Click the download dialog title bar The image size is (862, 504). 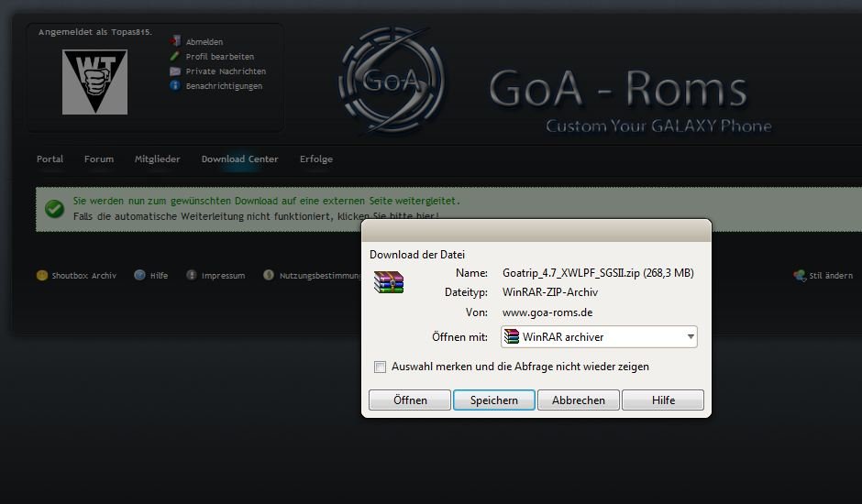tap(536, 231)
